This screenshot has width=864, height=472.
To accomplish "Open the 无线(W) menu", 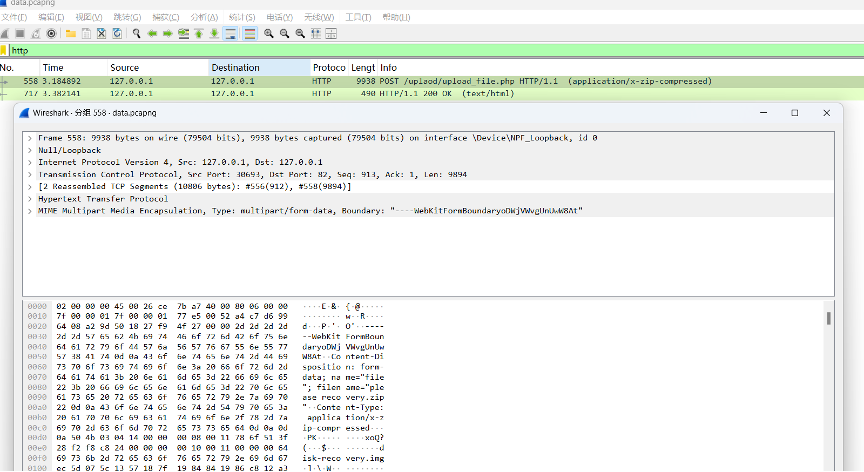I will click(x=319, y=17).
